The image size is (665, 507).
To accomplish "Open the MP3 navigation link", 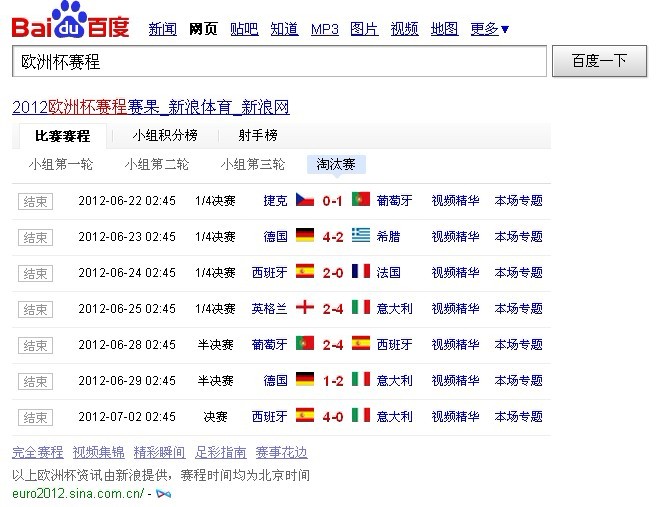I will pyautogui.click(x=324, y=29).
